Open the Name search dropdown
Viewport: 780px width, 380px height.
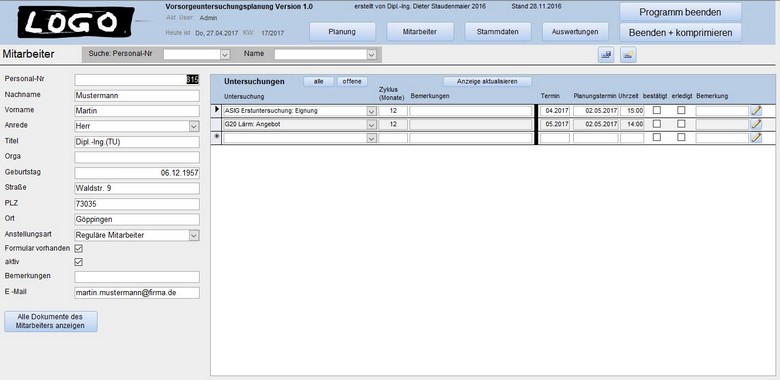click(372, 55)
